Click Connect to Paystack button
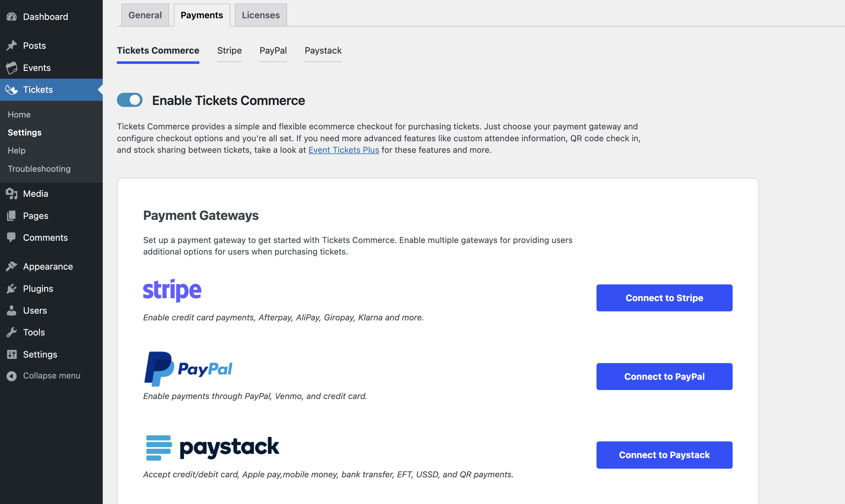This screenshot has width=845, height=504. tap(664, 455)
